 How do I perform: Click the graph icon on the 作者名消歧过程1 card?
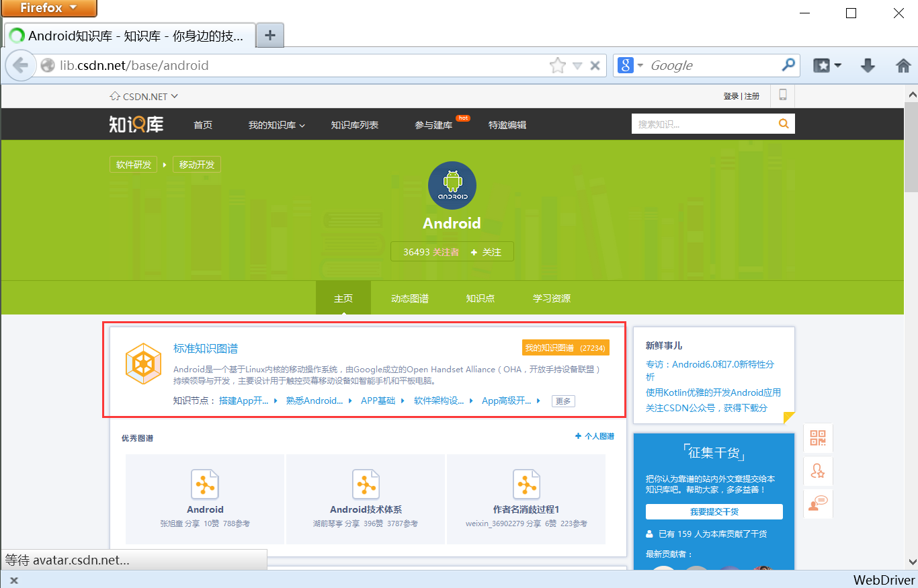point(526,484)
